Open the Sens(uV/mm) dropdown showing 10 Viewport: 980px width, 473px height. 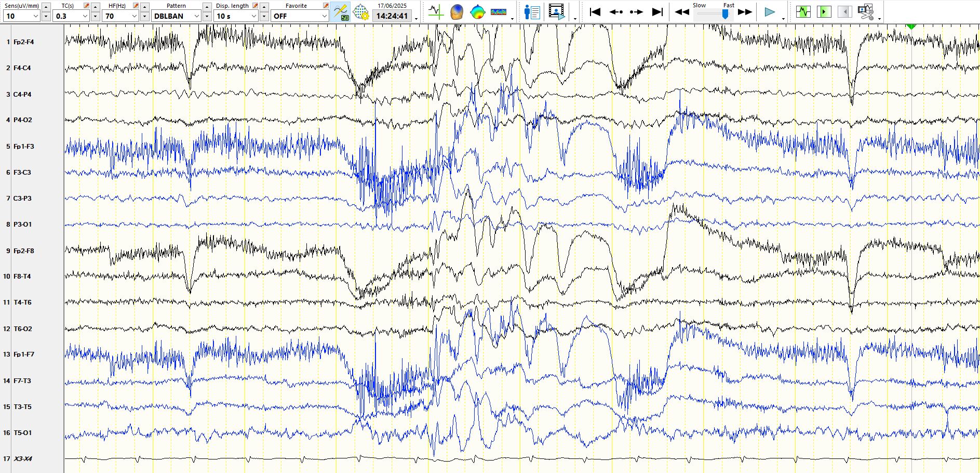[x=21, y=16]
